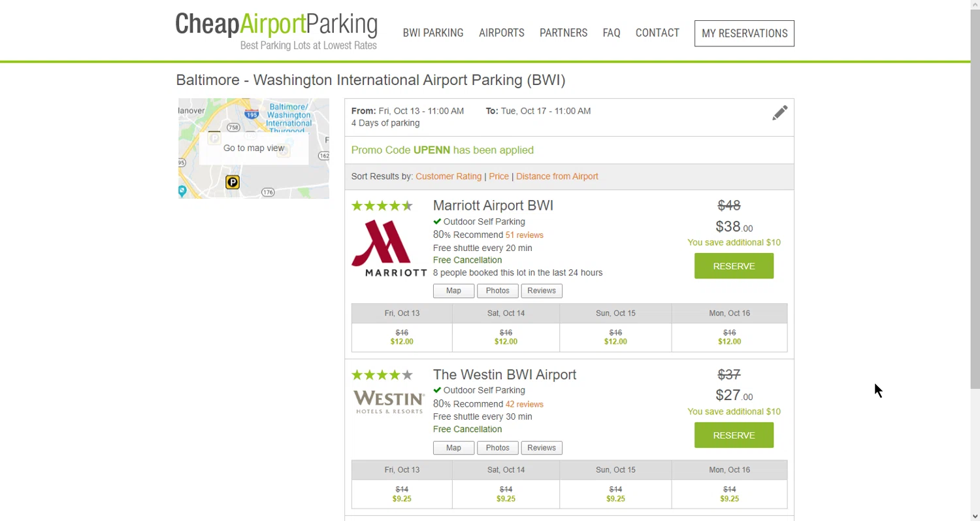The image size is (980, 521).
Task: Click 'Free shuttle every 30 min' text
Action: pyautogui.click(x=483, y=417)
